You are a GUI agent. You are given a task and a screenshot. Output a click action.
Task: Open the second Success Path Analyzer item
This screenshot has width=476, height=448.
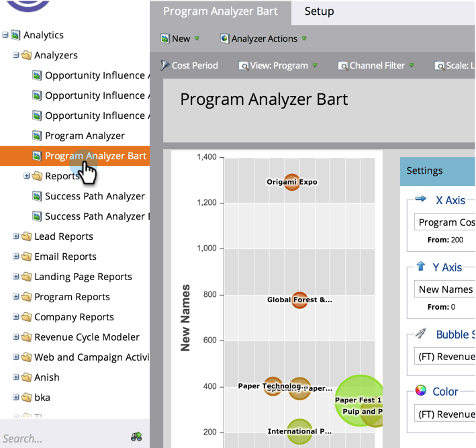click(x=97, y=216)
